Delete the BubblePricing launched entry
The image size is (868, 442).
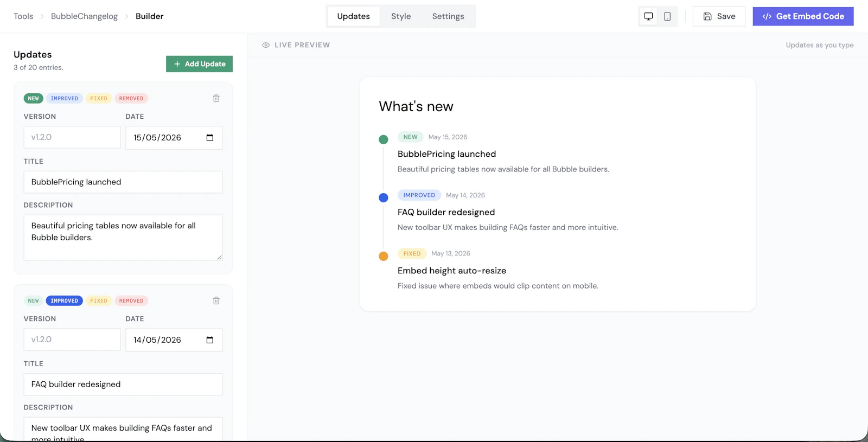pyautogui.click(x=216, y=98)
